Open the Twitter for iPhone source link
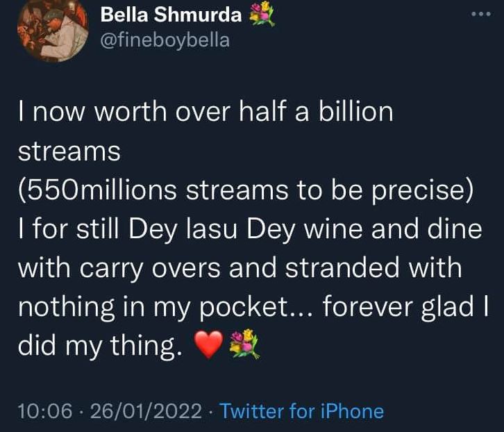504x432 pixels. coord(301,410)
